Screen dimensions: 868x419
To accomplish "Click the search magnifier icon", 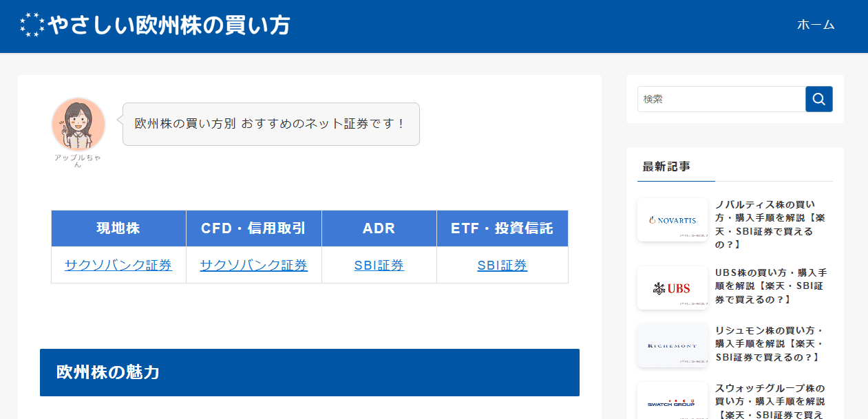I will pyautogui.click(x=818, y=98).
